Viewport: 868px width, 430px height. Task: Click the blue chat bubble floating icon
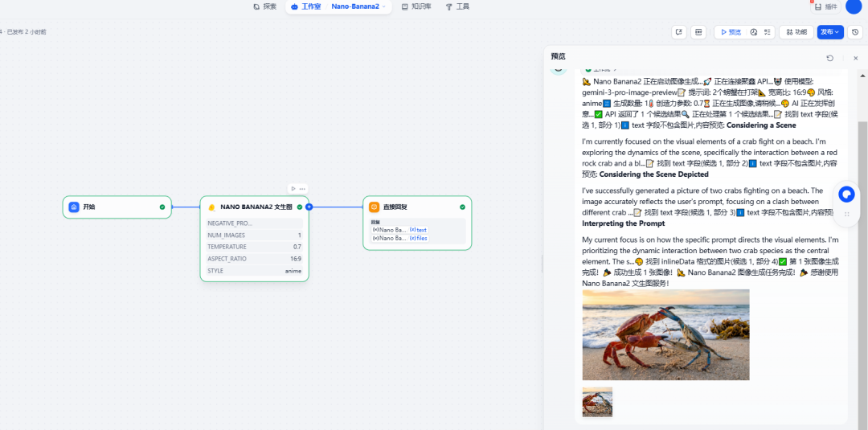(846, 195)
